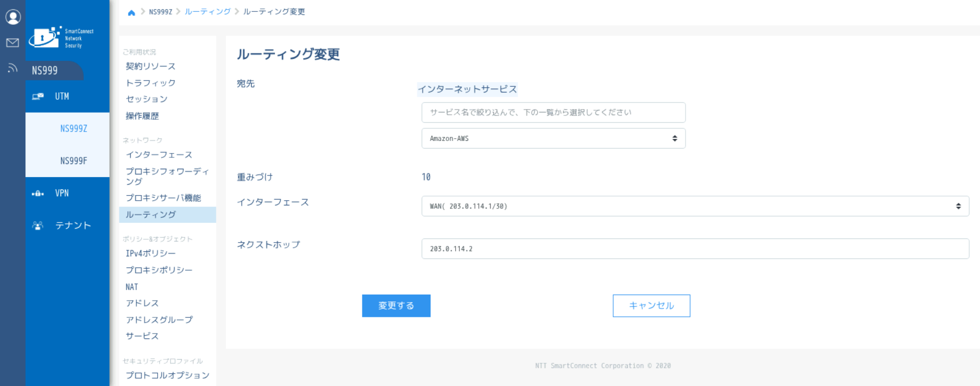
Task: Open 契約リソース menu item
Action: [x=150, y=66]
